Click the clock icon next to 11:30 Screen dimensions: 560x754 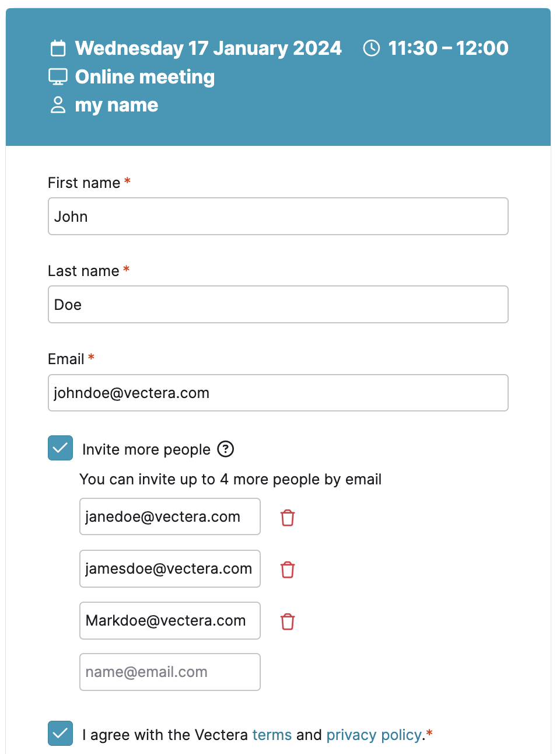point(372,48)
